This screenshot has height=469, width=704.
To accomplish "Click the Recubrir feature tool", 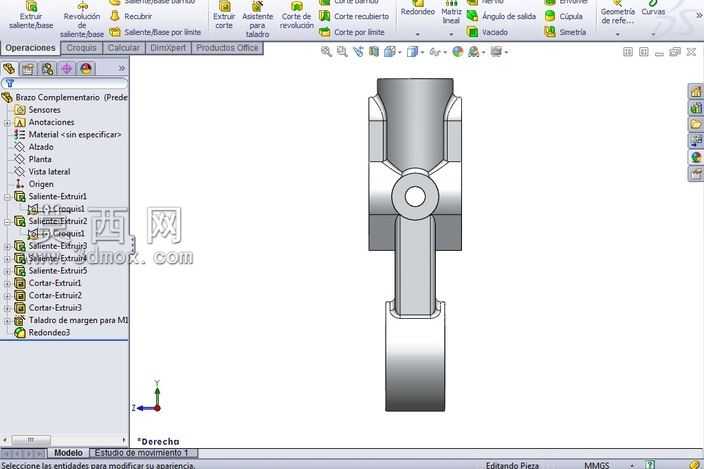I will tap(131, 16).
